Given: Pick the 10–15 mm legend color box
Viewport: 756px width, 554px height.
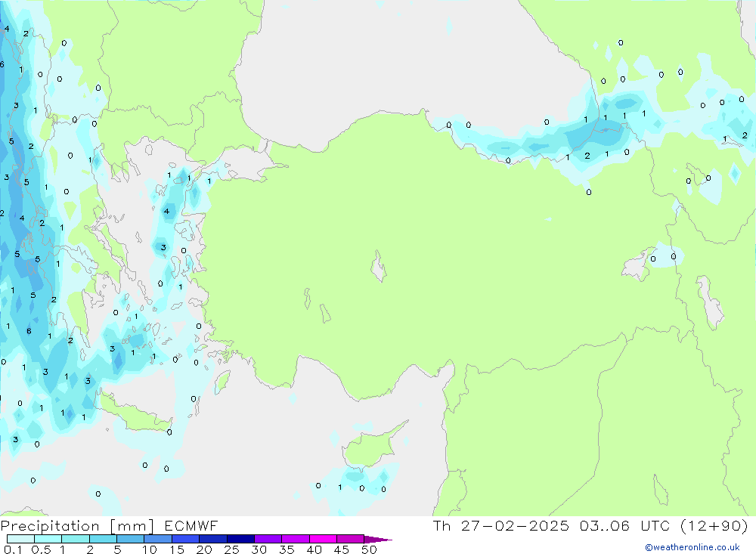Looking at the screenshot, I should click(158, 539).
